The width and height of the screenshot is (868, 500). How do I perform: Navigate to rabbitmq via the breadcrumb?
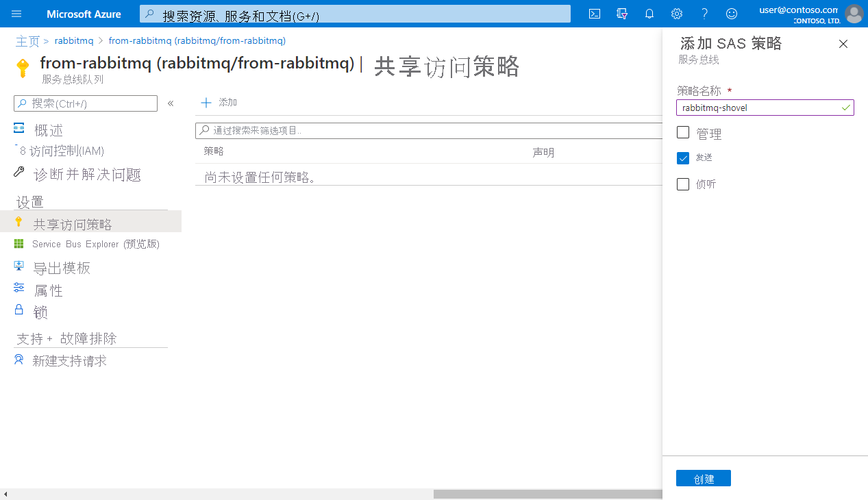pyautogui.click(x=74, y=40)
